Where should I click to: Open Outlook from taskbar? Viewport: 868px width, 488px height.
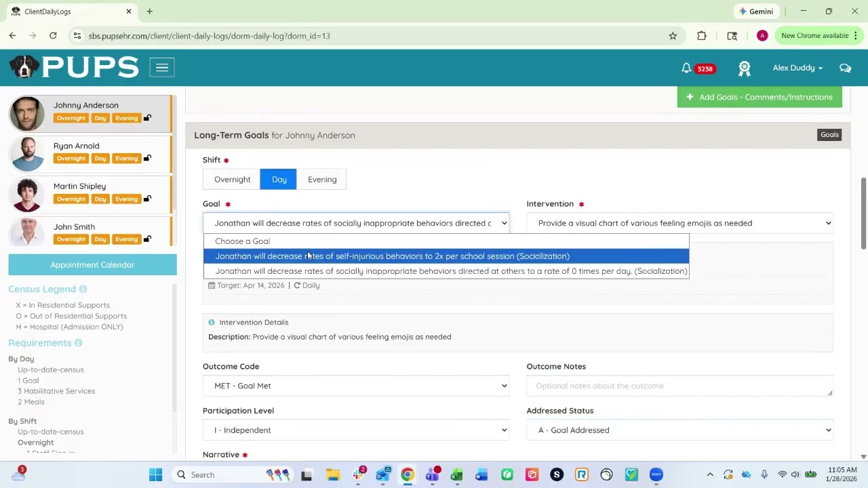tap(383, 474)
